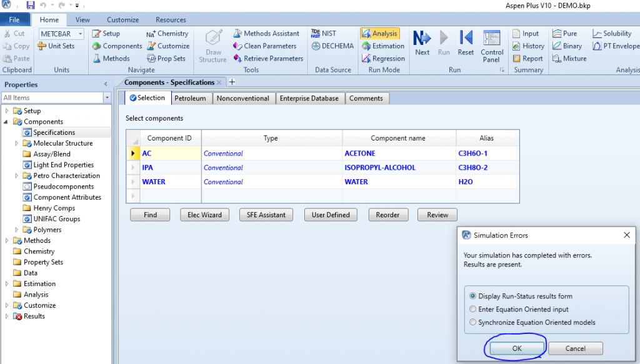Image resolution: width=640 pixels, height=364 pixels.
Task: Select Display Run-Status results form option
Action: click(472, 296)
